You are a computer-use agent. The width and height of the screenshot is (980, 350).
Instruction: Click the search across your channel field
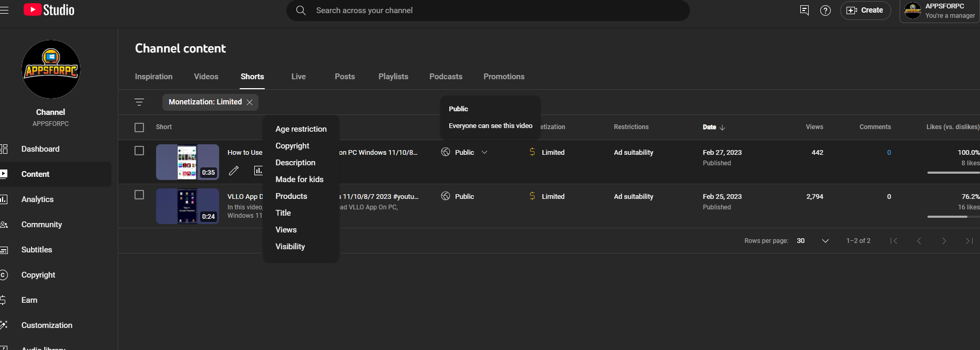[488, 10]
